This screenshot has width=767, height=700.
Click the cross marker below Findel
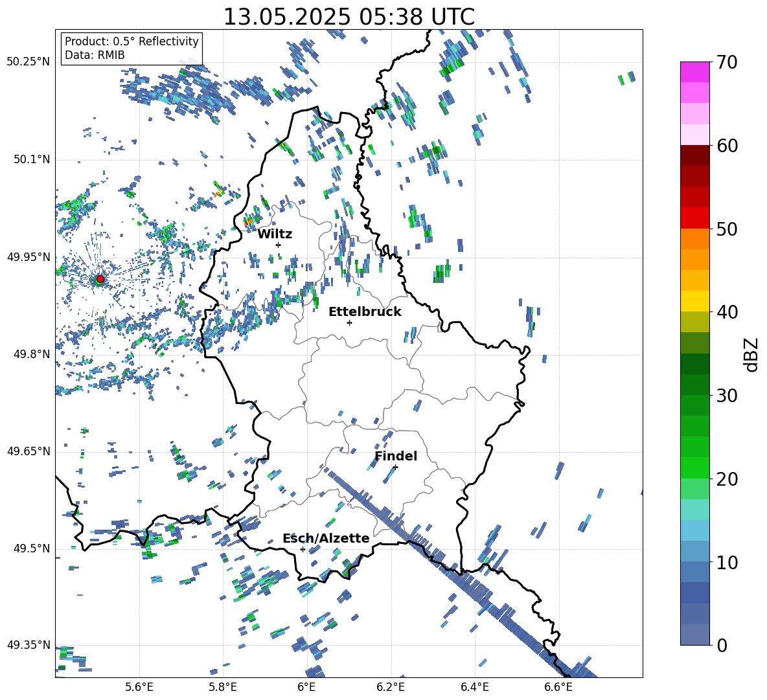(395, 467)
